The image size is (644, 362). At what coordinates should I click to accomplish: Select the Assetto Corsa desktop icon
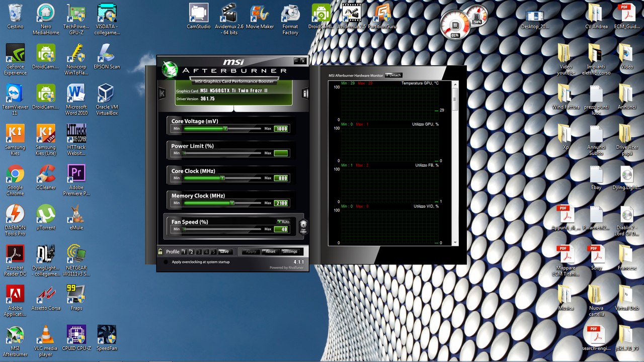(46, 298)
